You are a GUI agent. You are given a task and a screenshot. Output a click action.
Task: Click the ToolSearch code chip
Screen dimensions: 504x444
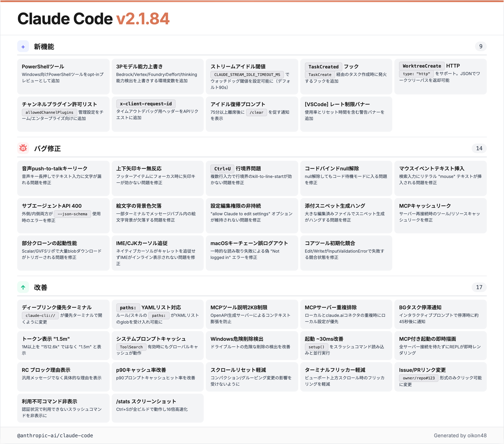pyautogui.click(x=131, y=347)
